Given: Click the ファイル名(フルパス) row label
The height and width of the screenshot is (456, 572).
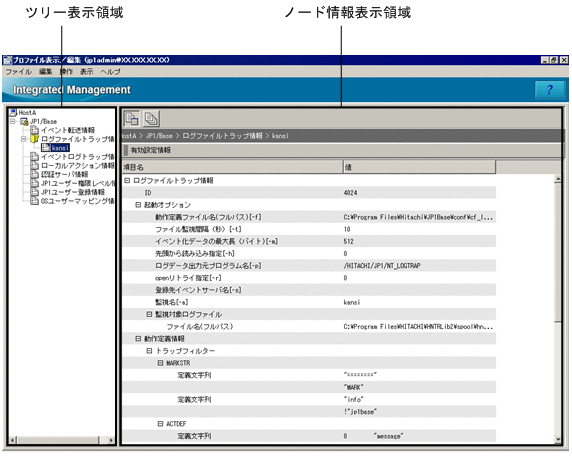Looking at the screenshot, I should [x=199, y=326].
